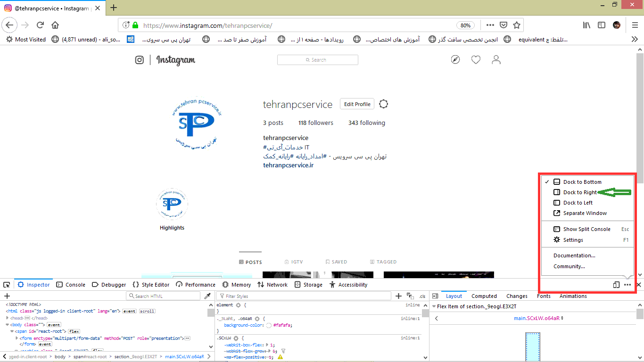This screenshot has width=644, height=362.
Task: Bookmark this page with the star icon
Action: [x=517, y=25]
